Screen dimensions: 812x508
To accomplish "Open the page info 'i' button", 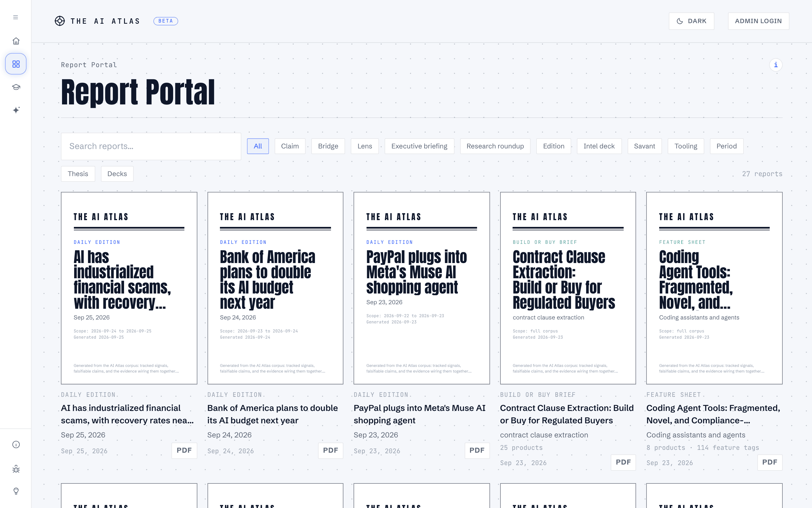I will coord(775,65).
